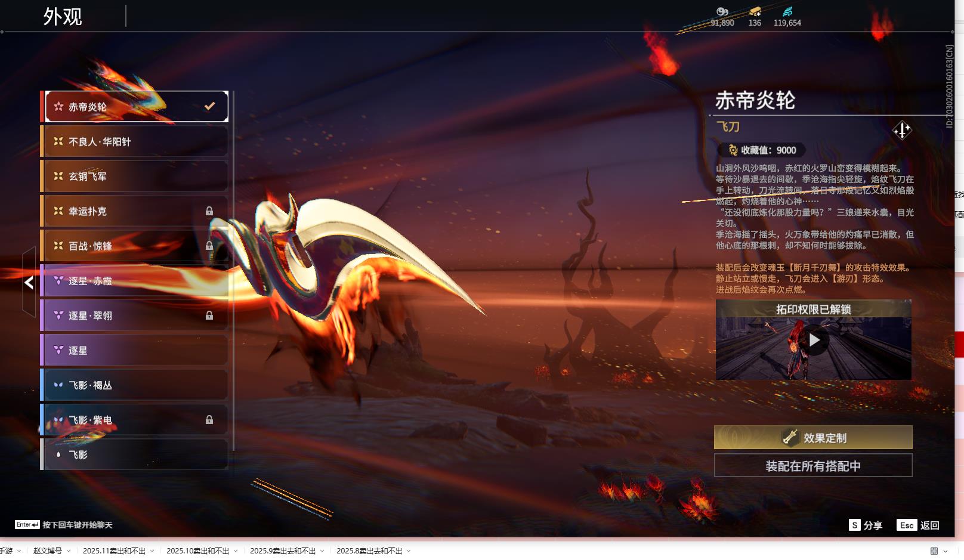964x560 pixels.
Task: Click the lock icon on 幸运扑克
Action: click(209, 211)
